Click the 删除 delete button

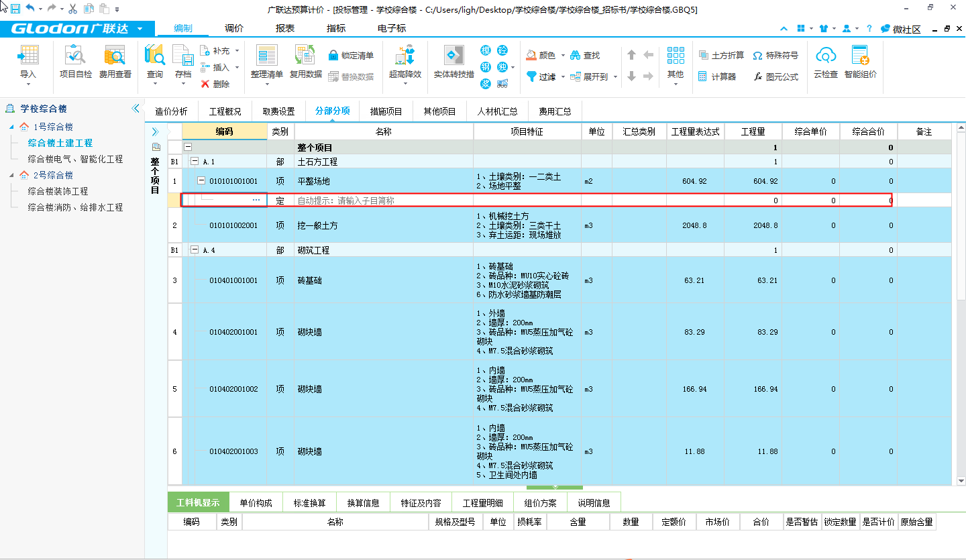pyautogui.click(x=215, y=85)
